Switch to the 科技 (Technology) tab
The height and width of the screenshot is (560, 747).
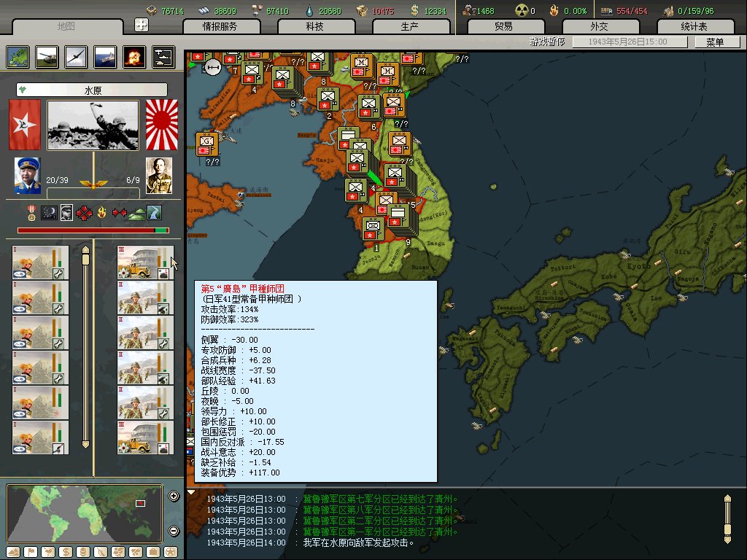click(314, 26)
